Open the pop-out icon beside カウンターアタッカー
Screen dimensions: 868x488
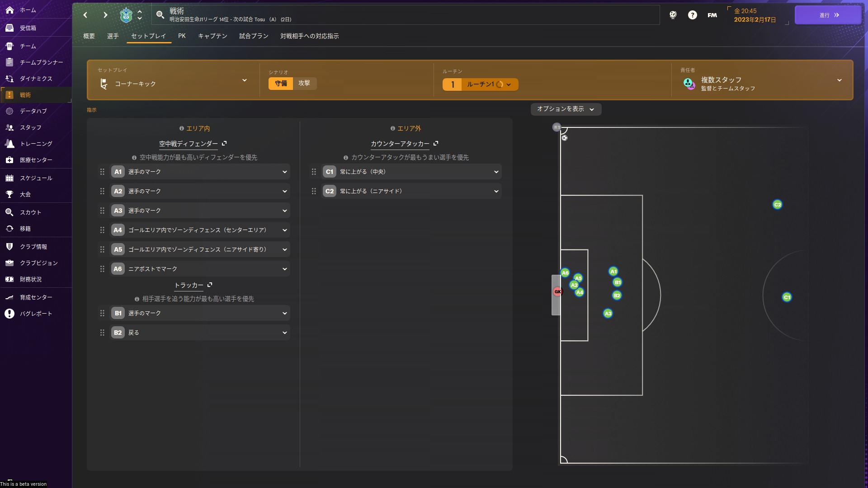[436, 143]
